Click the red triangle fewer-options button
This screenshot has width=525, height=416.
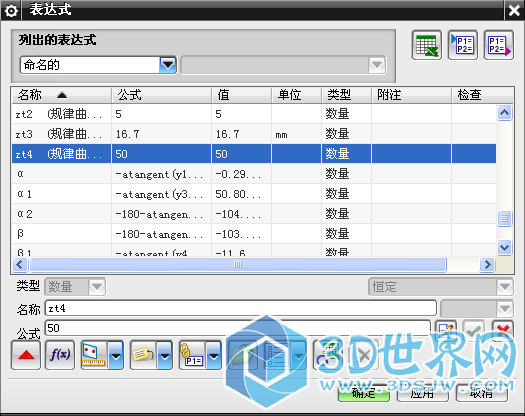(26, 355)
